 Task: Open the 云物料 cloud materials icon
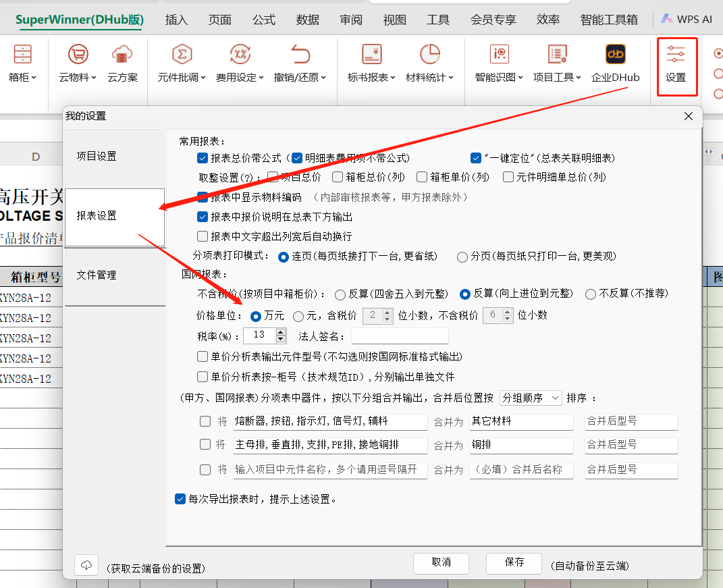(x=78, y=55)
